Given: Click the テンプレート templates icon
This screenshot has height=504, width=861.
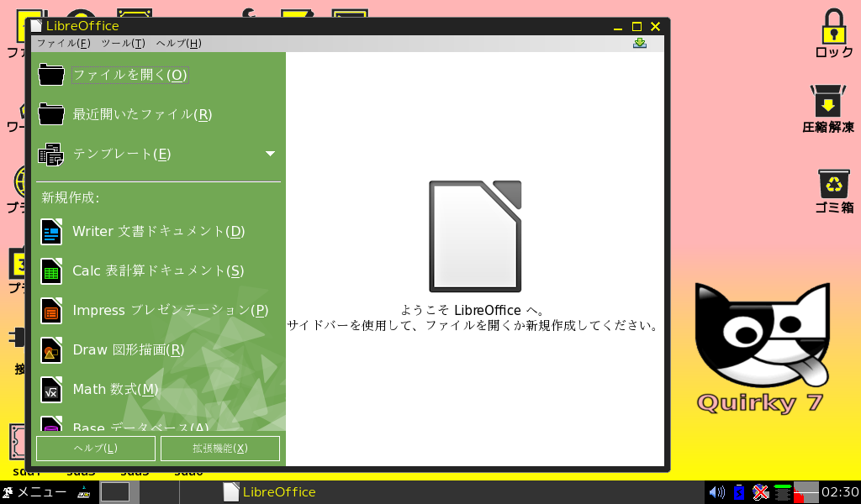Looking at the screenshot, I should coord(51,154).
